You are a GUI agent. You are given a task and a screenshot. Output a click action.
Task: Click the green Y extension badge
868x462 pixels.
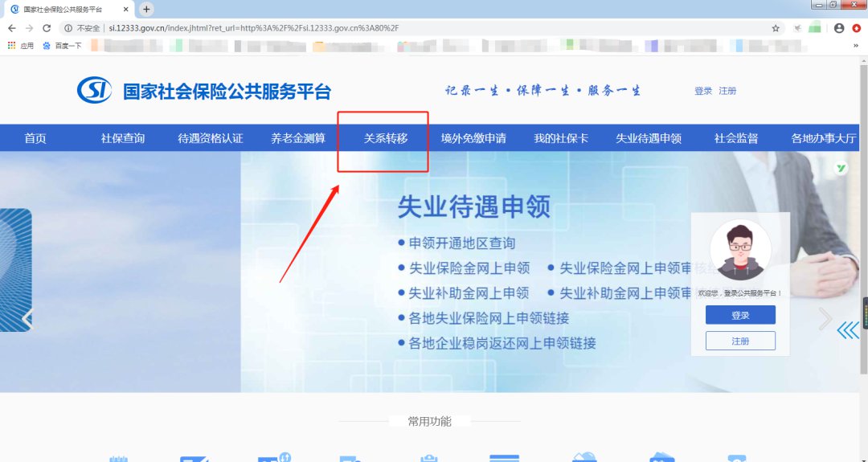(841, 168)
